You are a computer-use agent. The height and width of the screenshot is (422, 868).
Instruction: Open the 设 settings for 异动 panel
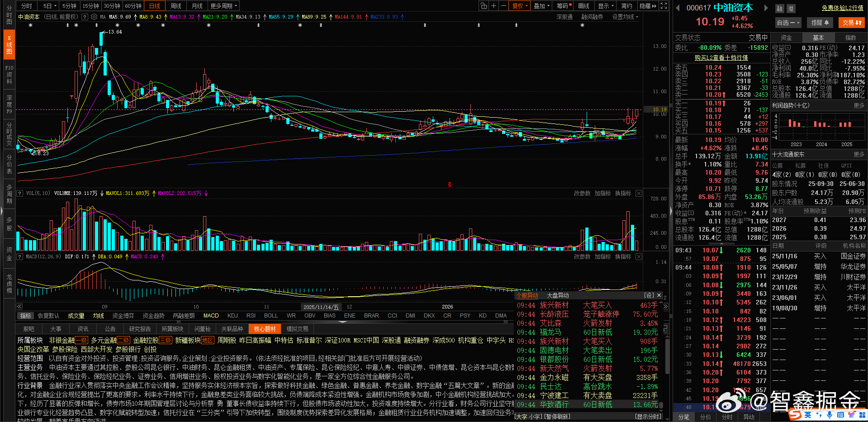tap(649, 295)
